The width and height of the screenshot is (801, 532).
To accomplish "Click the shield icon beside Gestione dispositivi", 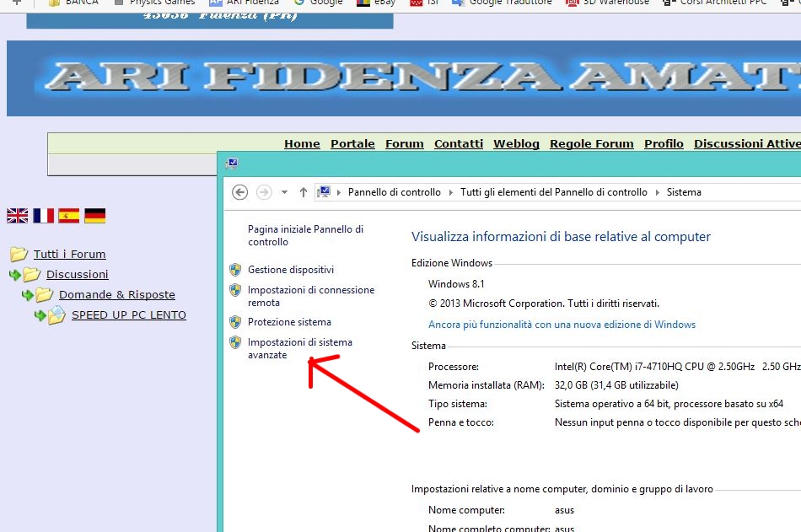I will 236,270.
